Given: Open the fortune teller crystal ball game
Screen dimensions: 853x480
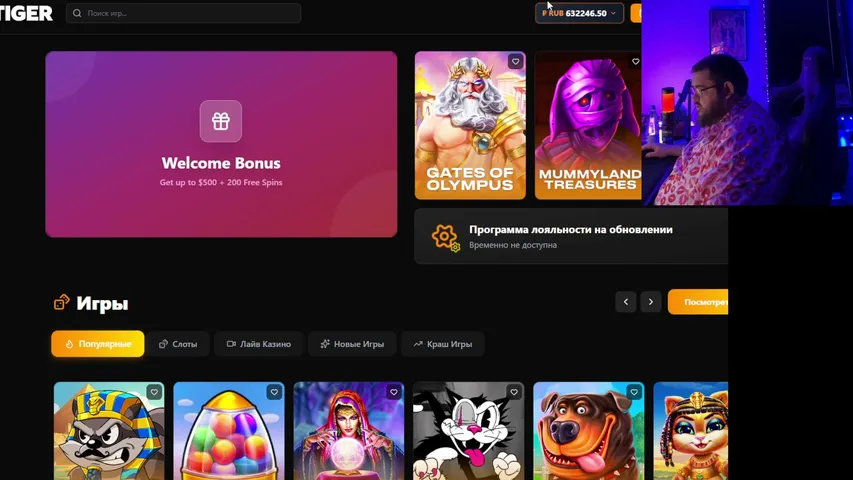Looking at the screenshot, I should point(349,431).
